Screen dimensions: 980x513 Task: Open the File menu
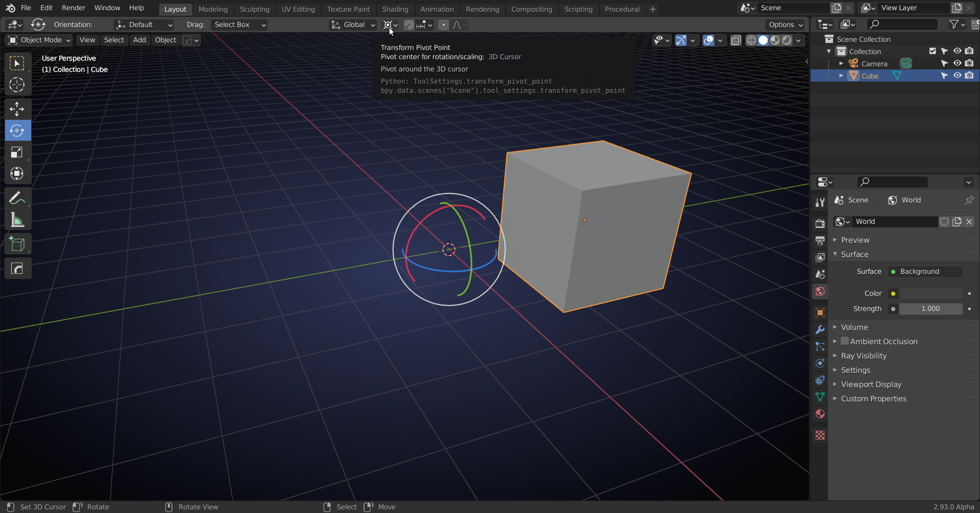click(x=26, y=8)
